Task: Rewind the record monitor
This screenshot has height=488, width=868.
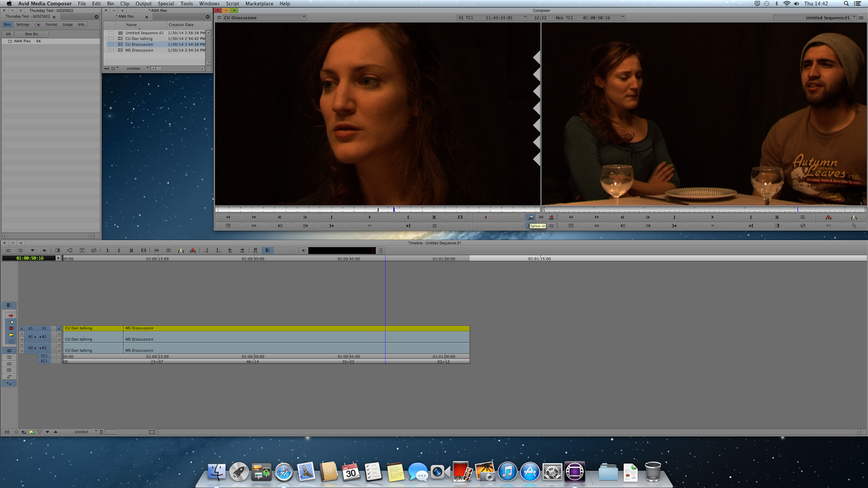Action: tap(571, 217)
